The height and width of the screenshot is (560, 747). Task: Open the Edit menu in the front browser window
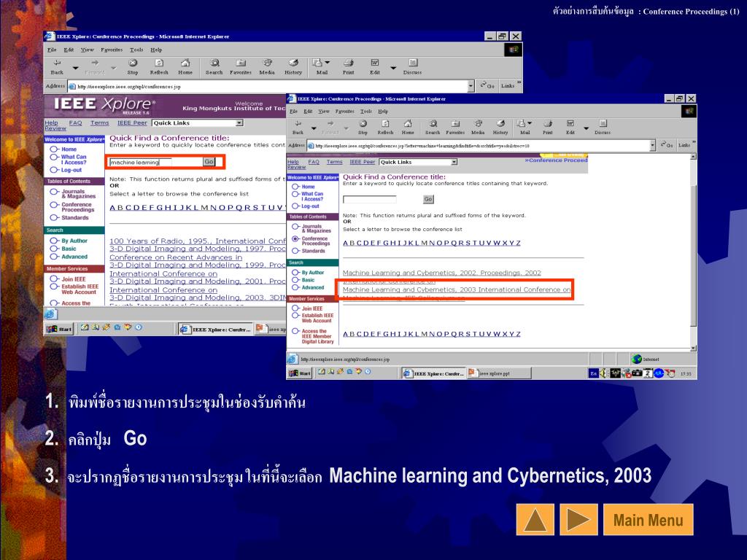[309, 112]
